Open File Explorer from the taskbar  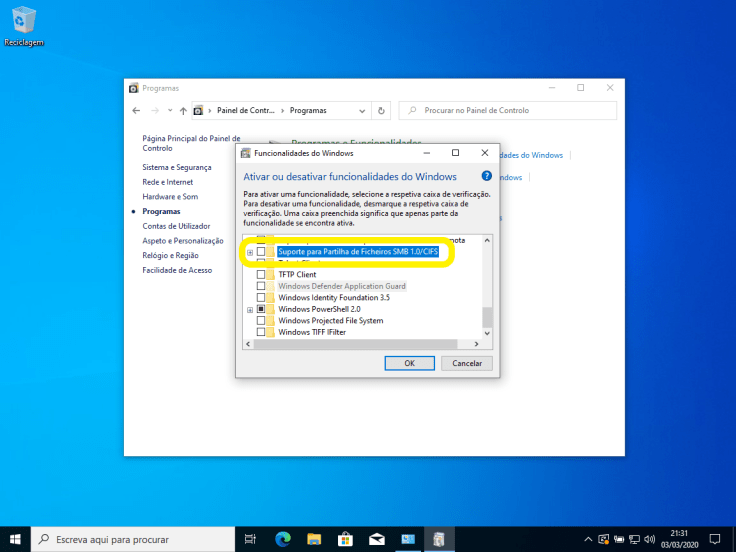click(313, 540)
